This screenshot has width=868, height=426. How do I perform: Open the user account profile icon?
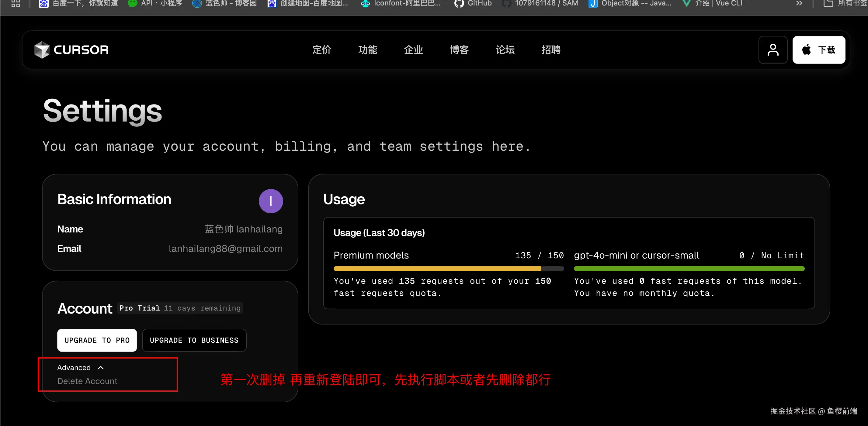click(x=773, y=50)
